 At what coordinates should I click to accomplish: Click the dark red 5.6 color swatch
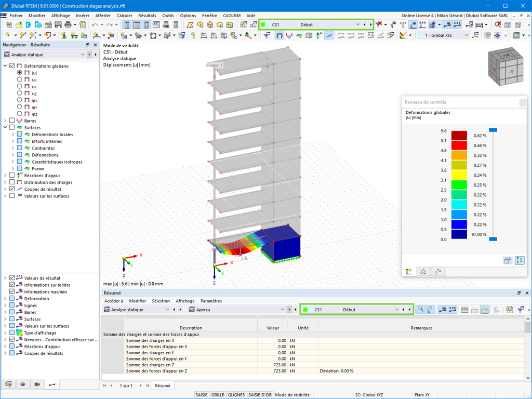(459, 136)
